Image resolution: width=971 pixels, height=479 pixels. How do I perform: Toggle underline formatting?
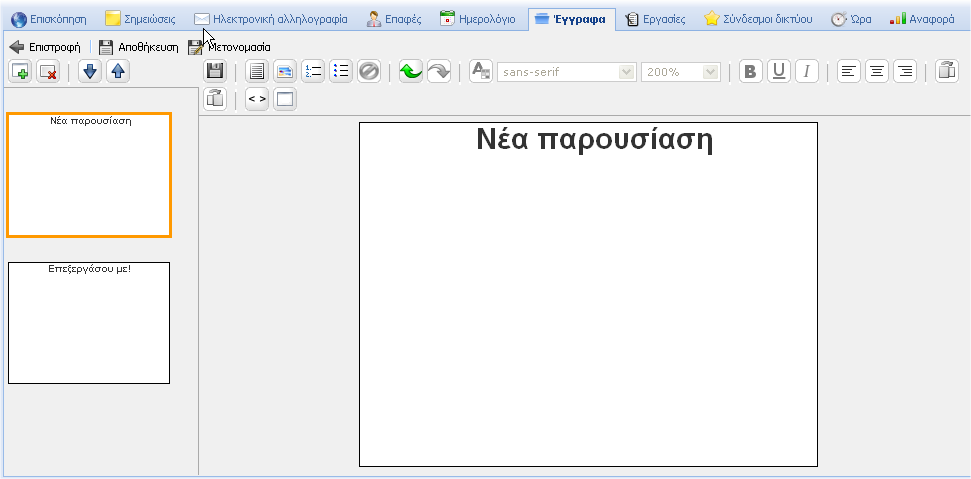[779, 71]
